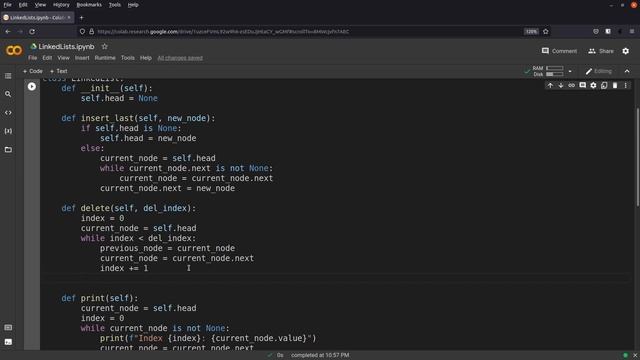Copy link to cell icon
The height and width of the screenshot is (360, 640).
[x=571, y=85]
